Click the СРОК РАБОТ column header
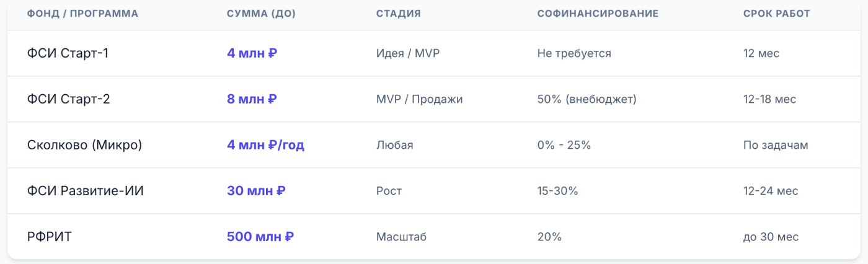 (x=777, y=14)
